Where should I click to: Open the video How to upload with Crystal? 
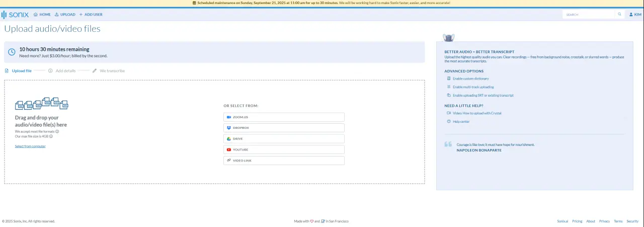477,113
